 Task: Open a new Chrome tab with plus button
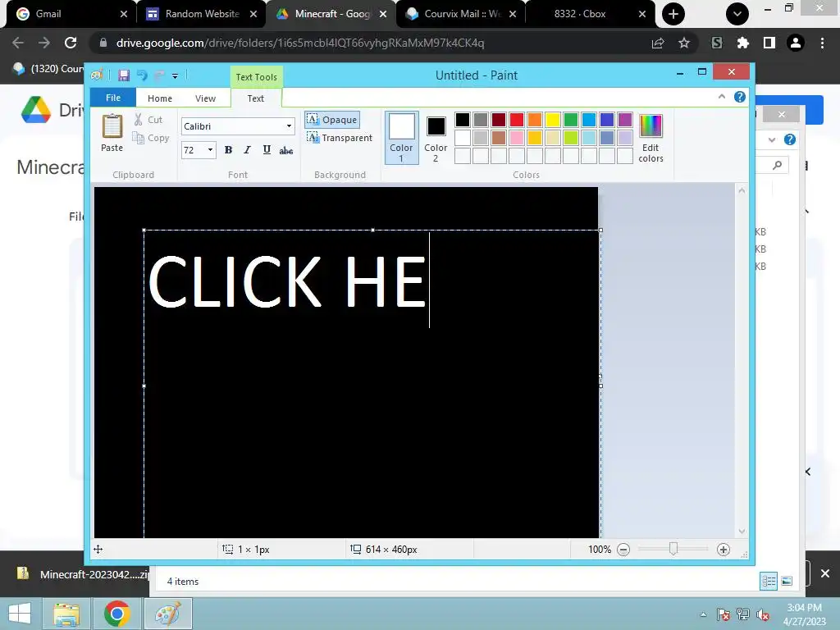point(673,14)
